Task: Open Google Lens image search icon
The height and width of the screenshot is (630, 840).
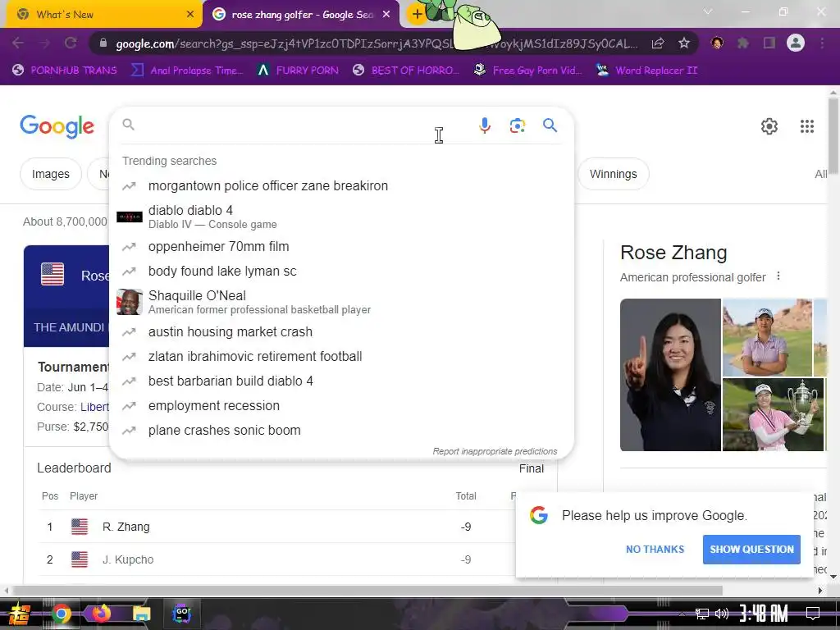Action: 518,126
